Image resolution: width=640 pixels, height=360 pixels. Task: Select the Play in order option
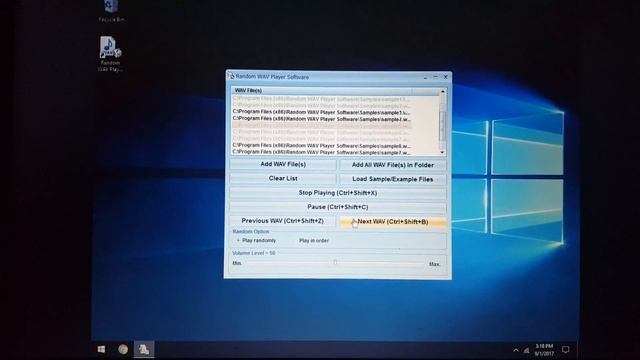[x=313, y=241]
